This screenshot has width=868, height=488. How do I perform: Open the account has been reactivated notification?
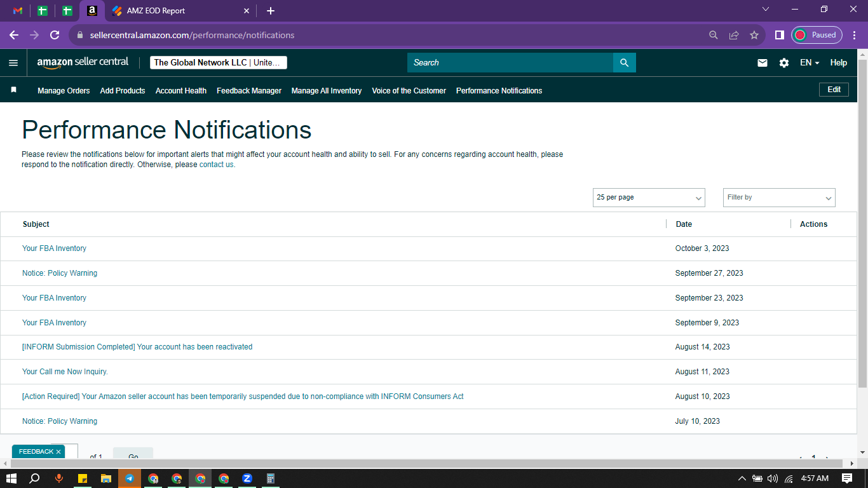pos(137,347)
